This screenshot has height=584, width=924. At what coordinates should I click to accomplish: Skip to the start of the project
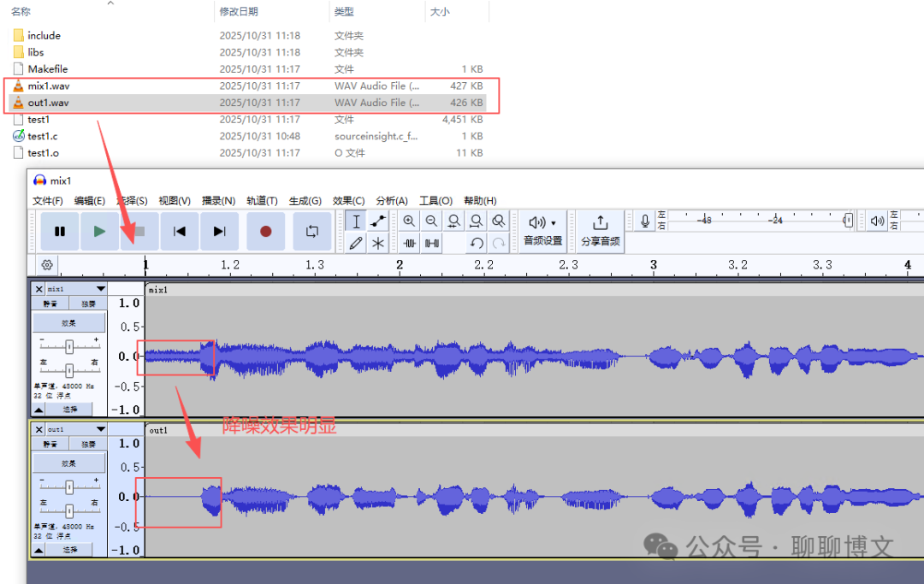(179, 232)
